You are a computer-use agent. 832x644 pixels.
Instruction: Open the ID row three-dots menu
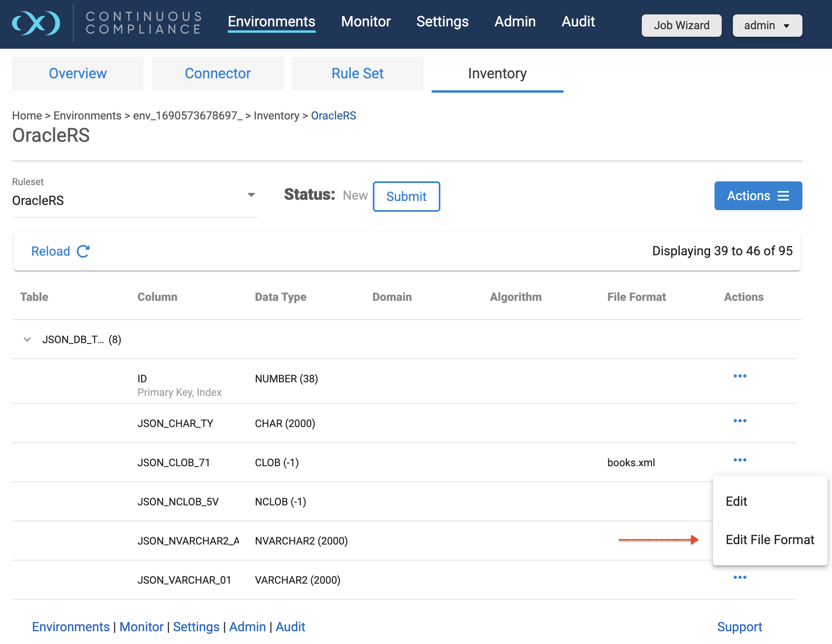pos(740,376)
